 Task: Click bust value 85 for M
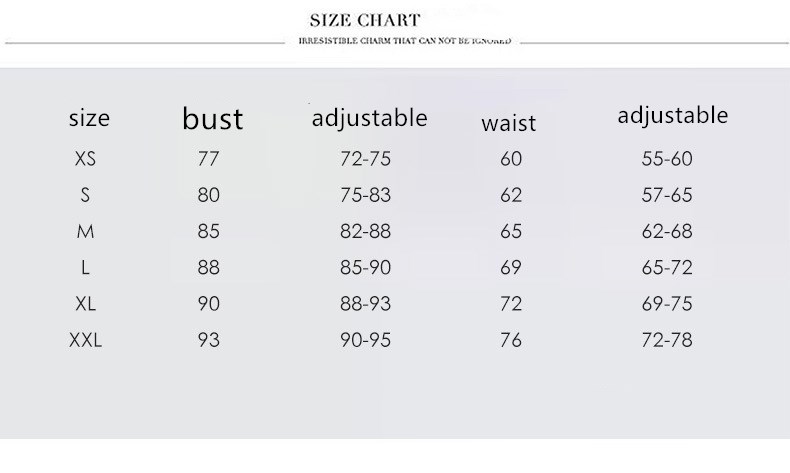(x=208, y=231)
